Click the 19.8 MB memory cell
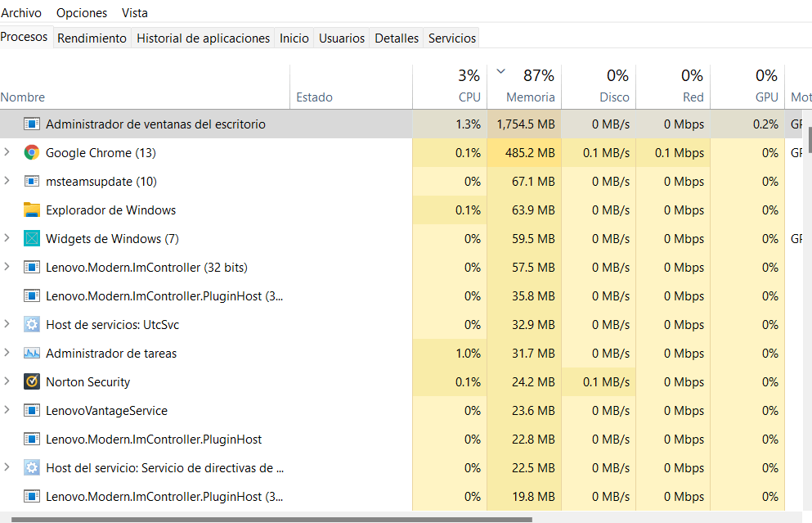Image resolution: width=812 pixels, height=523 pixels. (525, 496)
